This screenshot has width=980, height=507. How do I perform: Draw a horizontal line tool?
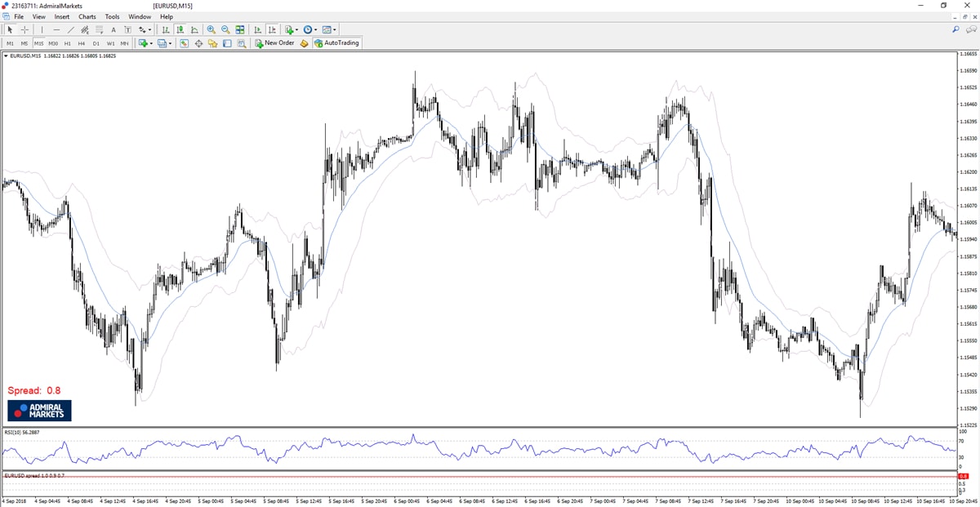(56, 29)
